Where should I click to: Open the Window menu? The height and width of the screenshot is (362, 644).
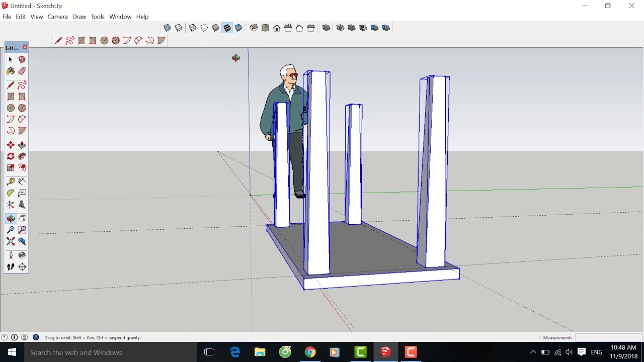pyautogui.click(x=120, y=17)
